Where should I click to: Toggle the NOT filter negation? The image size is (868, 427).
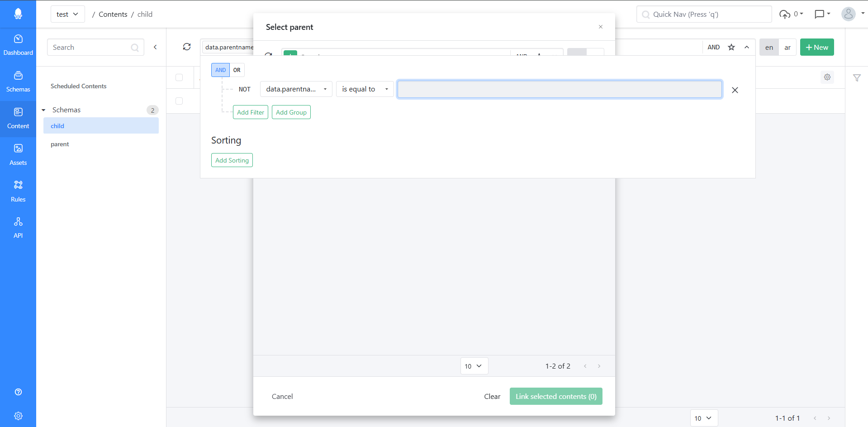point(244,89)
